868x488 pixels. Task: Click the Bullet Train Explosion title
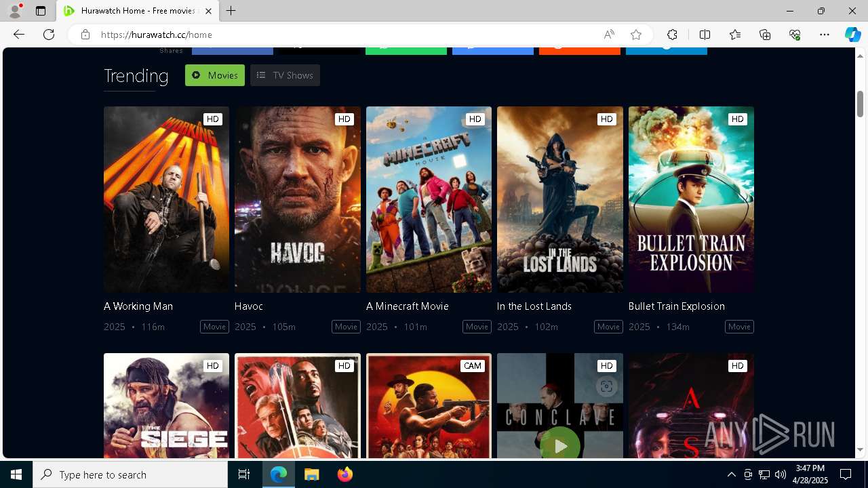677,306
